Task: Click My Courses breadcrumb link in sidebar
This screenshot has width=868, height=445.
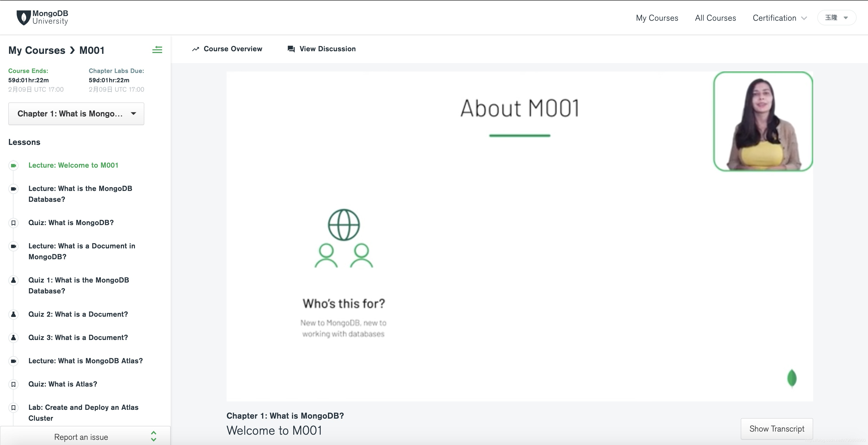Action: (37, 50)
